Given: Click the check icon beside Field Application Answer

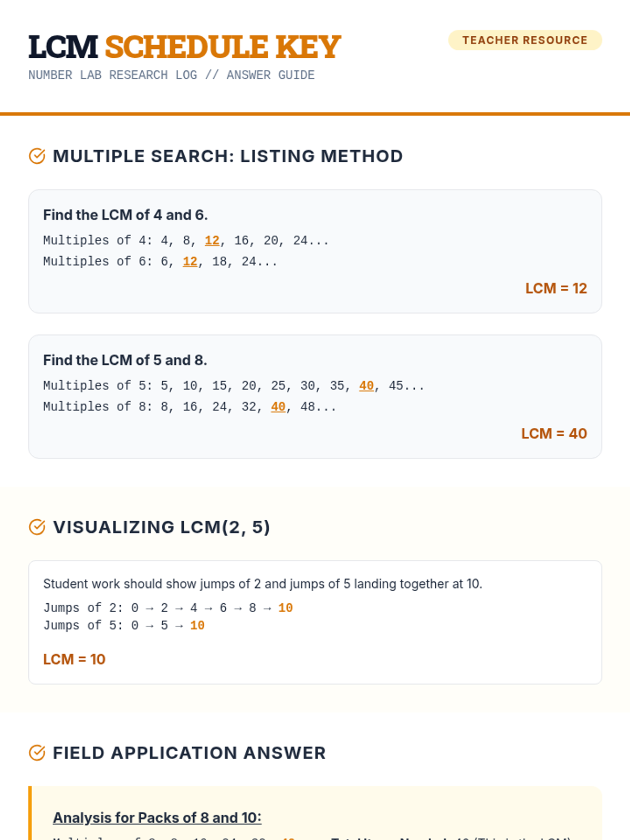Looking at the screenshot, I should [x=37, y=753].
